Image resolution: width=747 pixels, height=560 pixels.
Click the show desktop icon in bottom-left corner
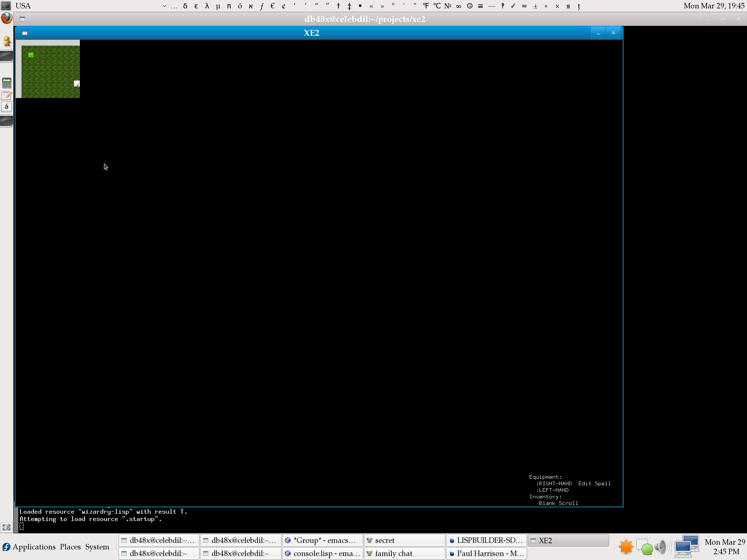click(x=6, y=527)
